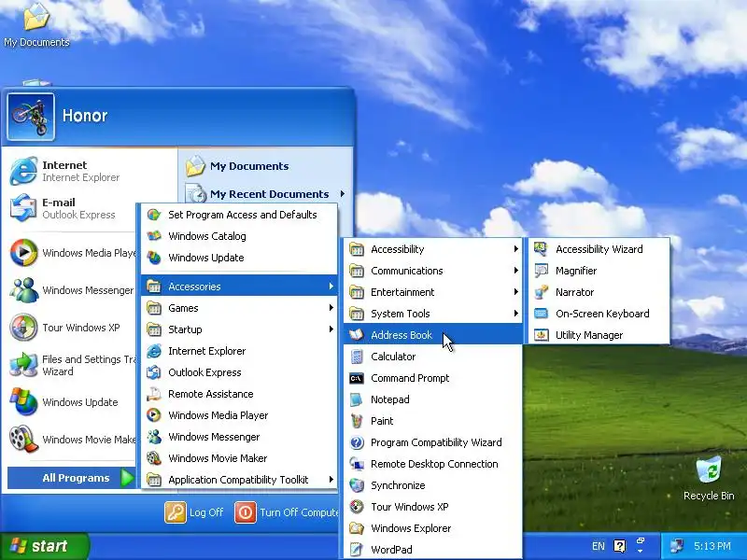
Task: Click the Start button
Action: pyautogui.click(x=44, y=546)
